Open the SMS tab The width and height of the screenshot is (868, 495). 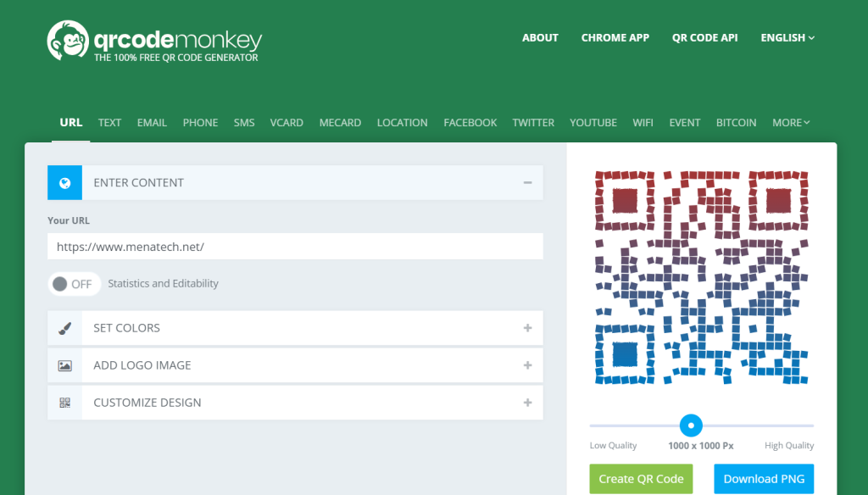[244, 122]
